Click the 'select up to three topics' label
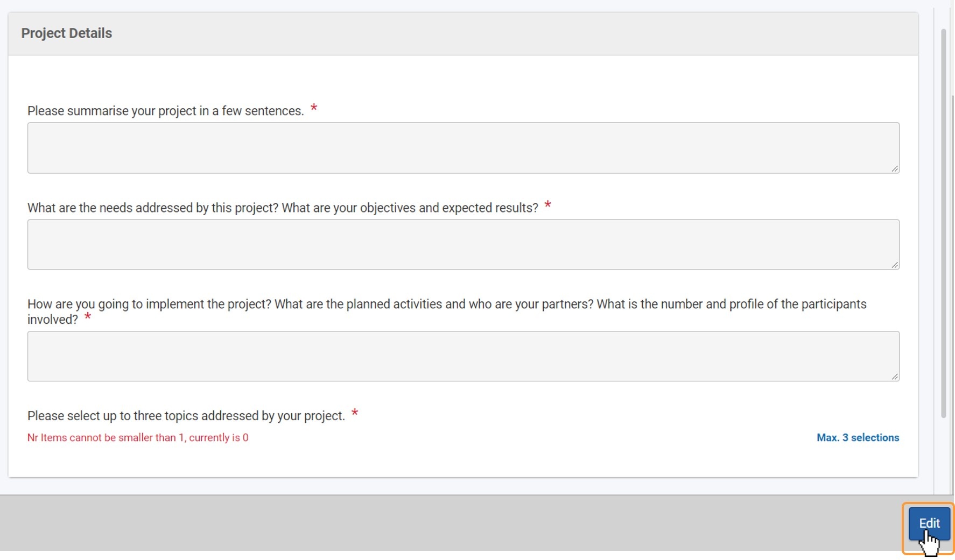Viewport: 955px width, 560px height. coord(186,416)
